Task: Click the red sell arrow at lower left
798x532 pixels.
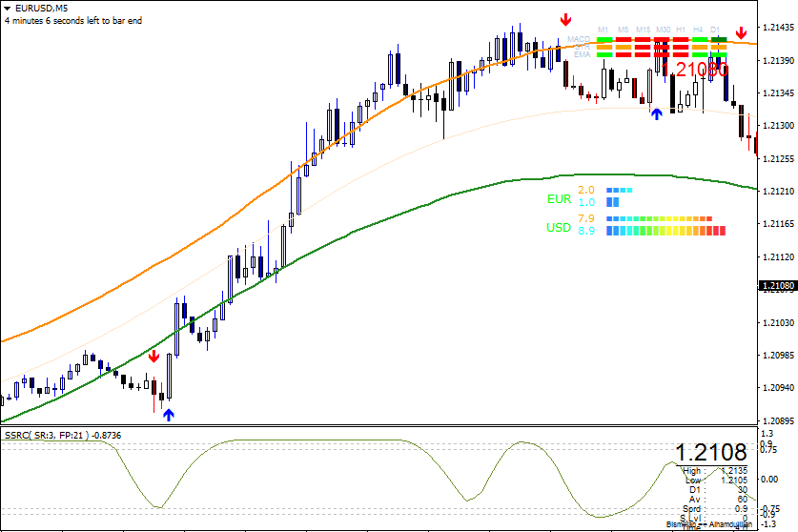Action: point(153,357)
